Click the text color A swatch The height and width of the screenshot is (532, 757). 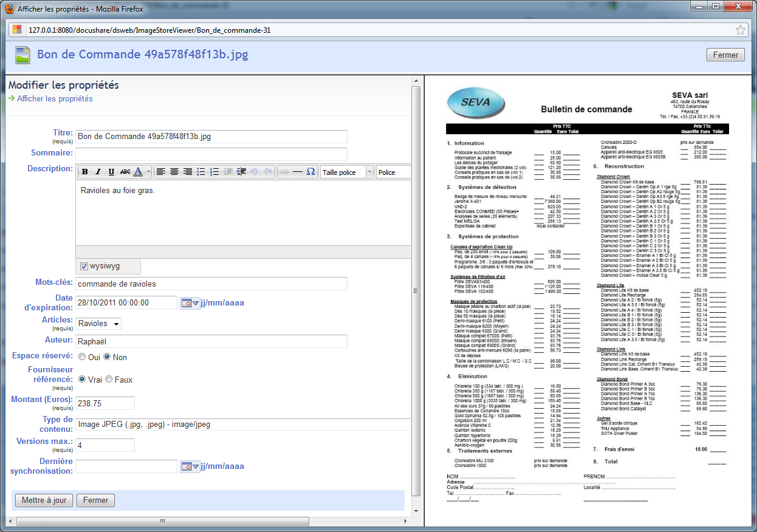(138, 172)
